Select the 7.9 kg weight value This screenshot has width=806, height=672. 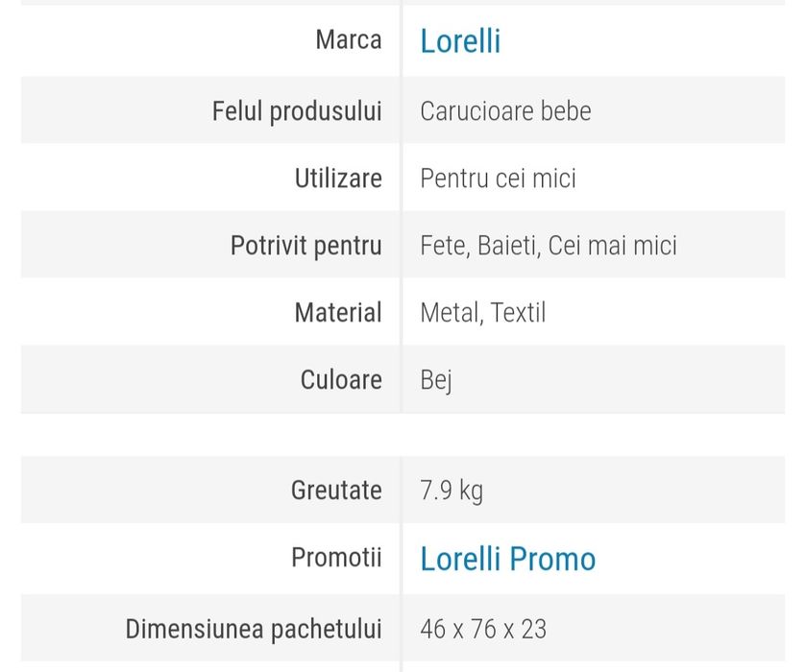pos(451,491)
